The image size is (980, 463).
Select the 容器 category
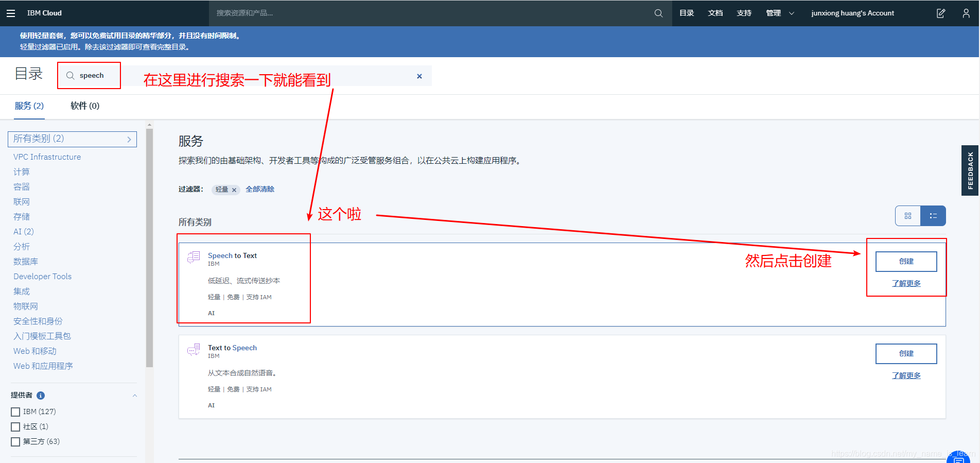point(22,187)
